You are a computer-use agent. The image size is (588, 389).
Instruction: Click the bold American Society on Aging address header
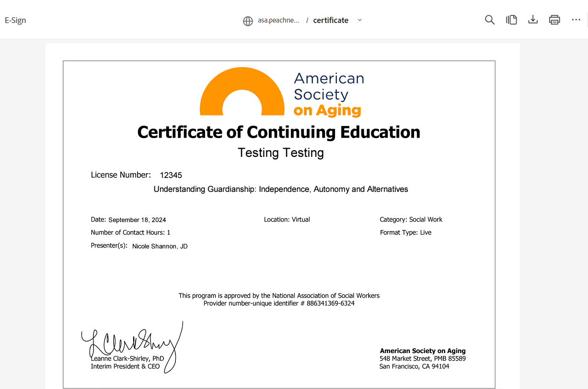pos(423,351)
